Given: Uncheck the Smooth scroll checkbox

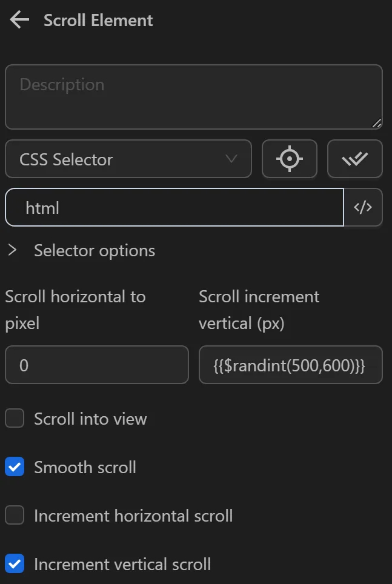Looking at the screenshot, I should pos(15,467).
